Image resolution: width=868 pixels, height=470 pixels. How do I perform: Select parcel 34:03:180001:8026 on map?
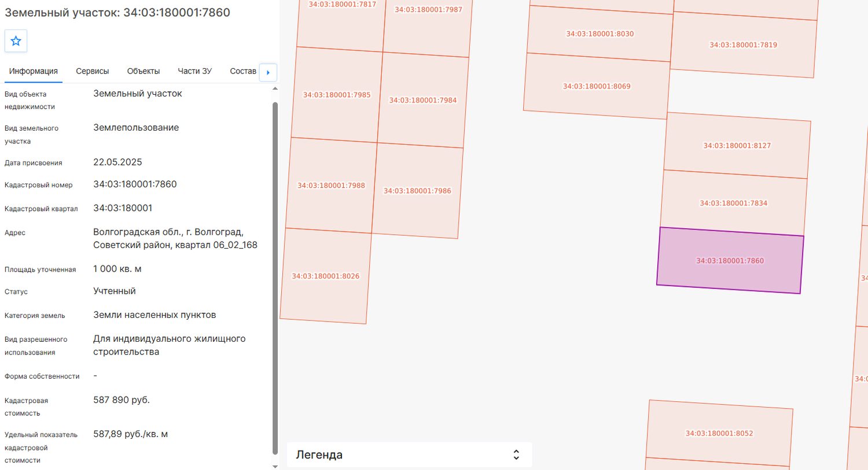325,276
